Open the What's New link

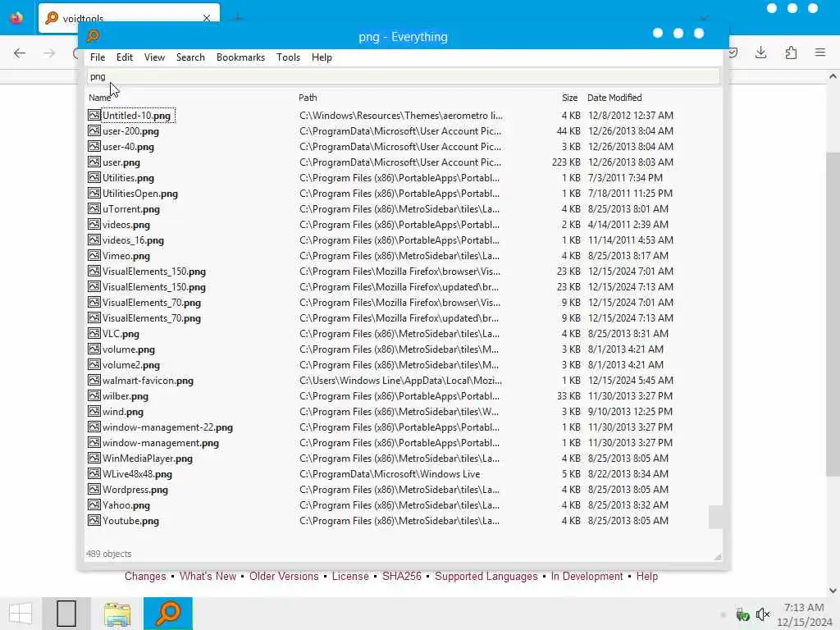tap(208, 577)
